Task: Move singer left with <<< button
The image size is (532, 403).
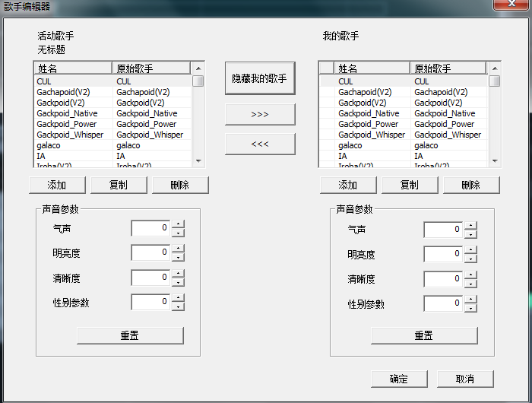Action: [260, 144]
